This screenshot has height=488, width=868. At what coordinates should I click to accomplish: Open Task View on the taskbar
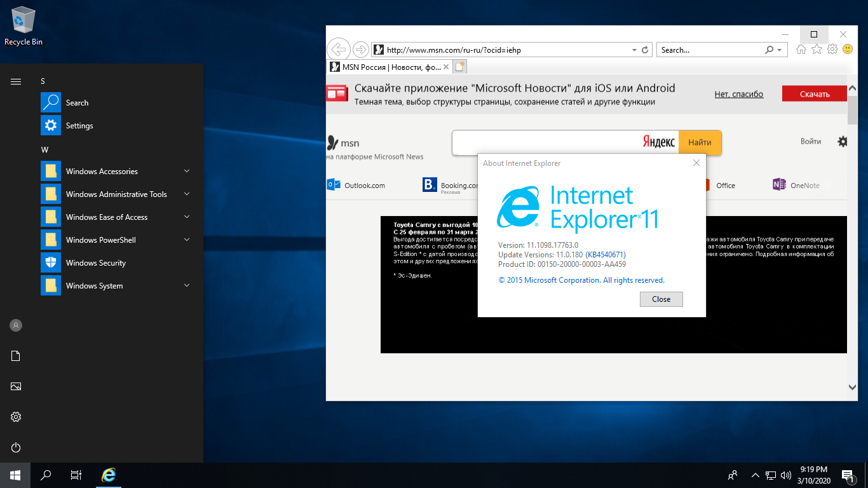pyautogui.click(x=76, y=475)
